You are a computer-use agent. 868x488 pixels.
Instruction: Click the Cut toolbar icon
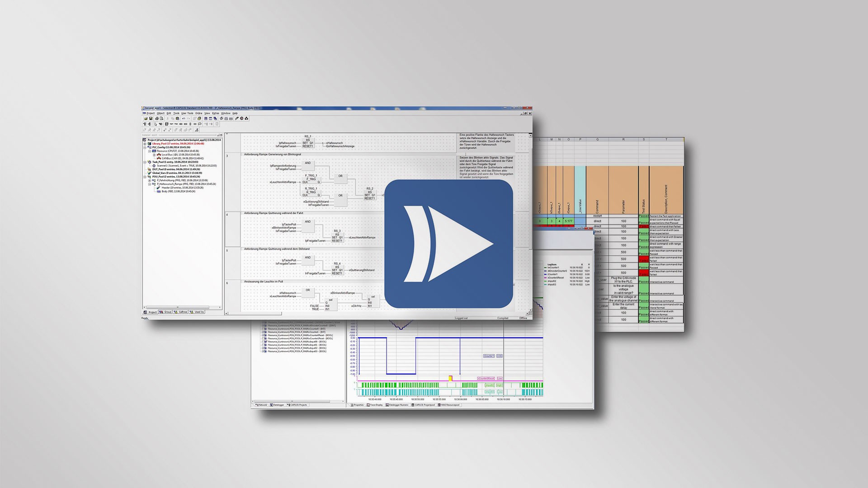click(x=168, y=118)
